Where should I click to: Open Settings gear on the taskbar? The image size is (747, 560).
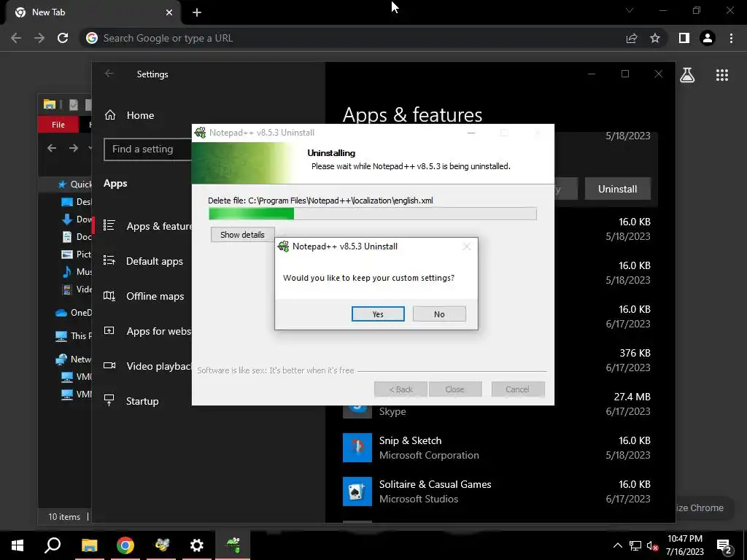point(197,545)
